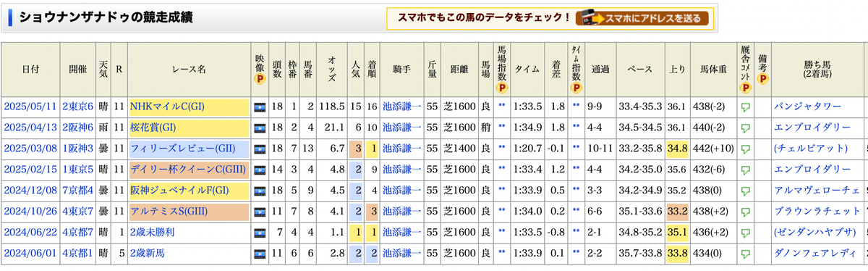Open stable comment icon in 2025/03/08 row
This screenshot has width=868, height=271.
(746, 149)
